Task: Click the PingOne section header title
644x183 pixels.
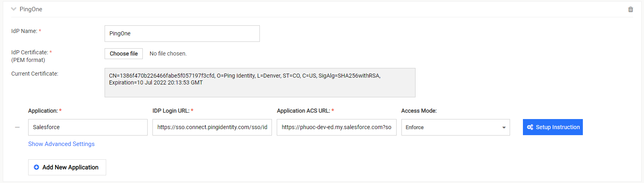Action: [31, 9]
